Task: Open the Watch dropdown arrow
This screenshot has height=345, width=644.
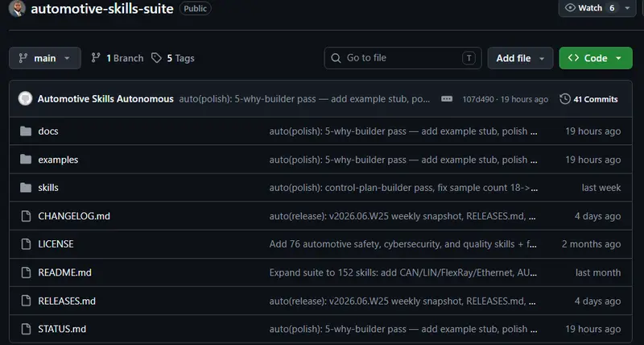Action: (627, 8)
